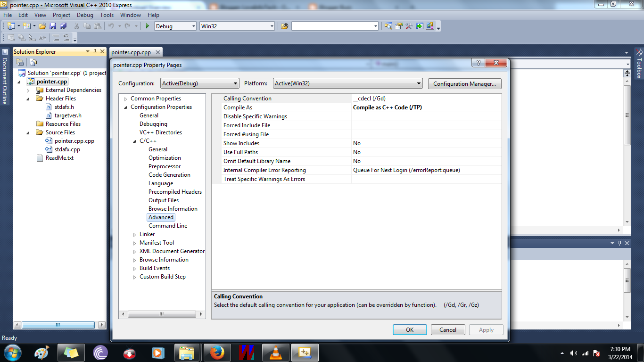Switch to the pointer.cpp.cpp editor tab

click(132, 52)
